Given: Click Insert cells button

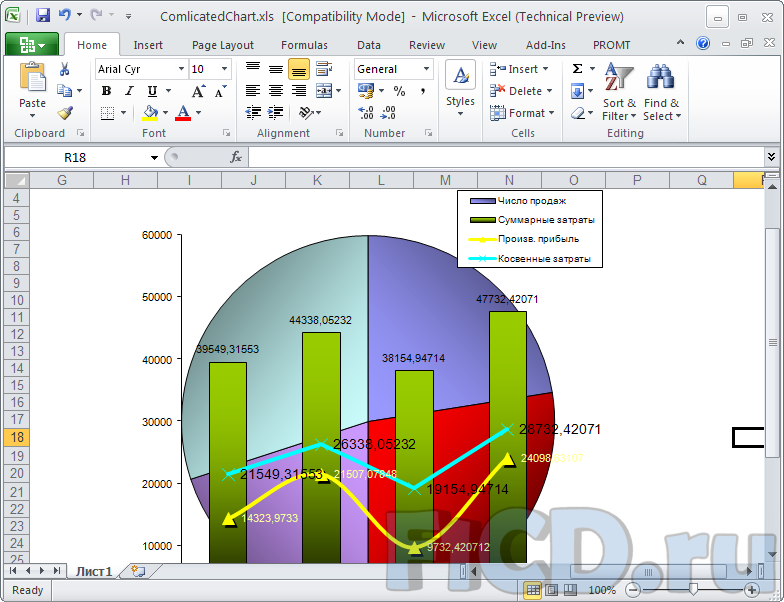Looking at the screenshot, I should pyautogui.click(x=519, y=69).
